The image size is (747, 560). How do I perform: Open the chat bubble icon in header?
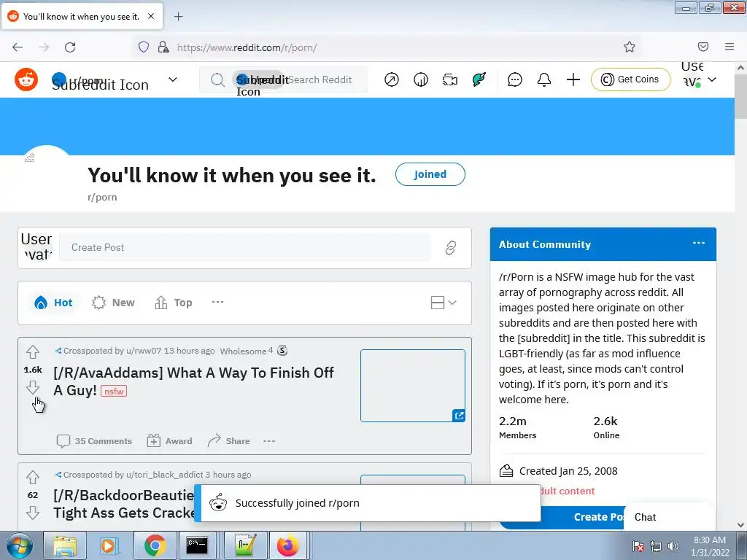pos(515,79)
